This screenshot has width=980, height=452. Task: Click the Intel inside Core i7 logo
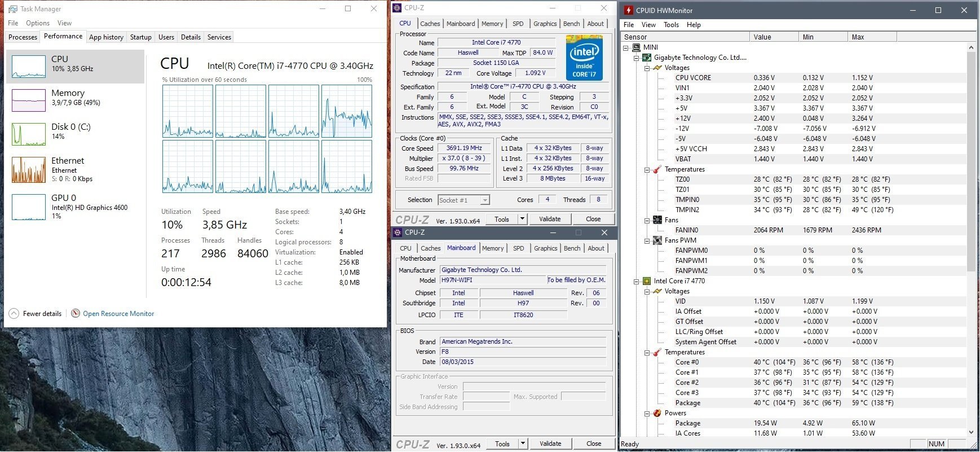point(584,58)
